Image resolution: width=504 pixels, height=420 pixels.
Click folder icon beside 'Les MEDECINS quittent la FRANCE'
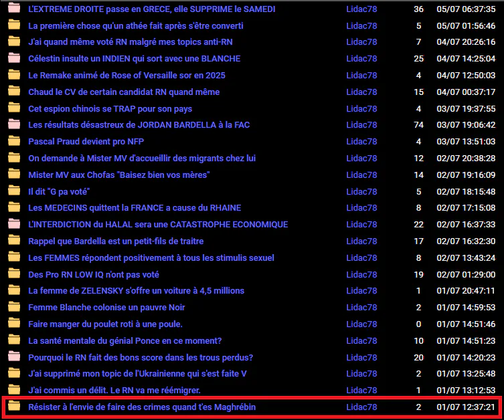tap(14, 207)
